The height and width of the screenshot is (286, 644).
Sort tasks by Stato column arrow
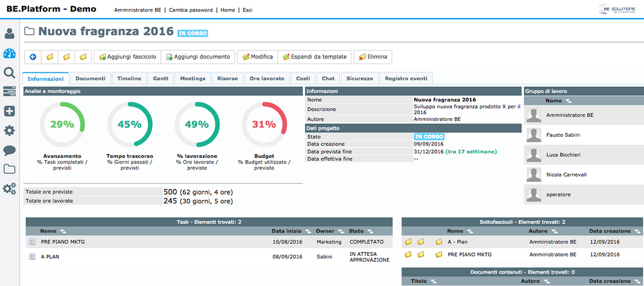coord(370,231)
